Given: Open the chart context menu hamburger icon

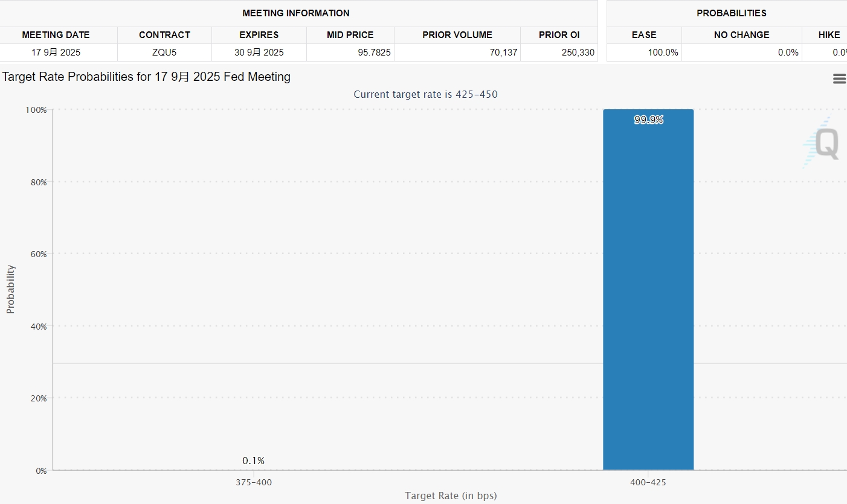Looking at the screenshot, I should pos(839,79).
